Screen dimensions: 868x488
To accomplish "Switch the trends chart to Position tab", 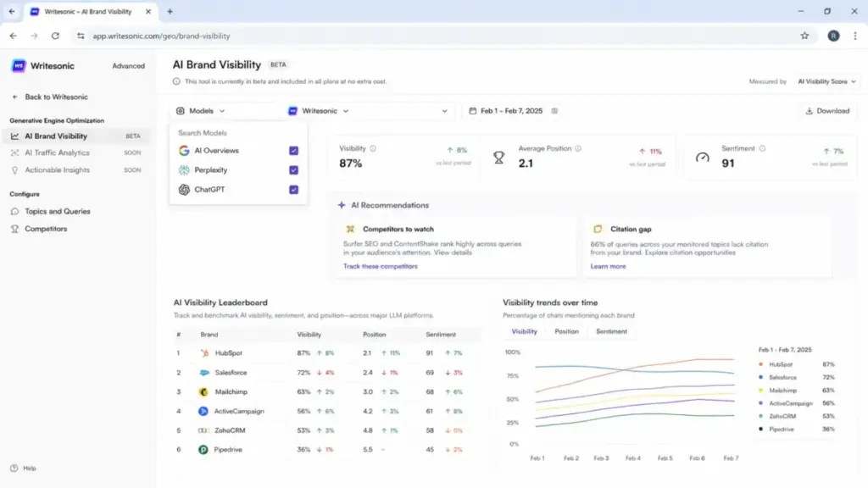I will 566,331.
